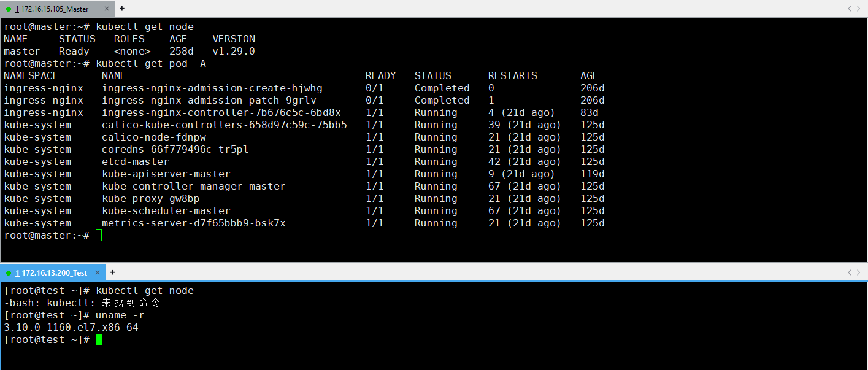
Task: Click the right tab-scroll arrow in the Test pane
Action: [859, 272]
